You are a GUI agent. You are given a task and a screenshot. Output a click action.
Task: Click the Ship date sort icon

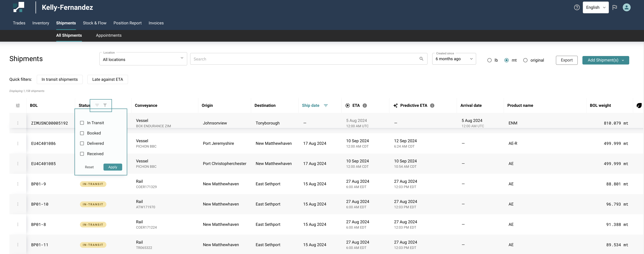point(326,106)
